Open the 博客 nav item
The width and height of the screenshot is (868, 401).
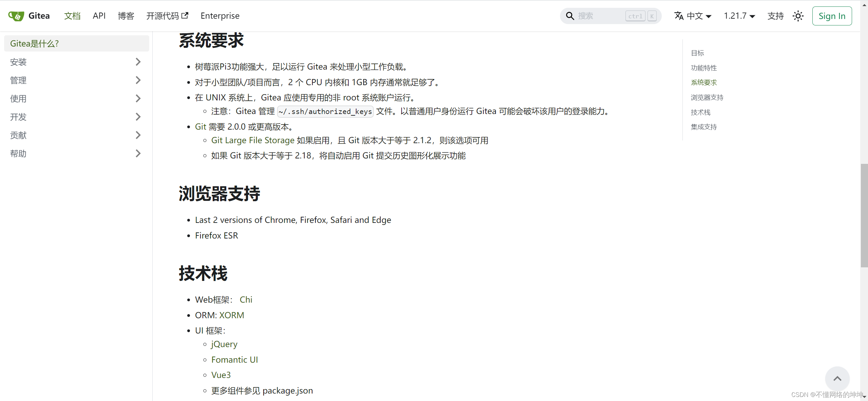(126, 16)
